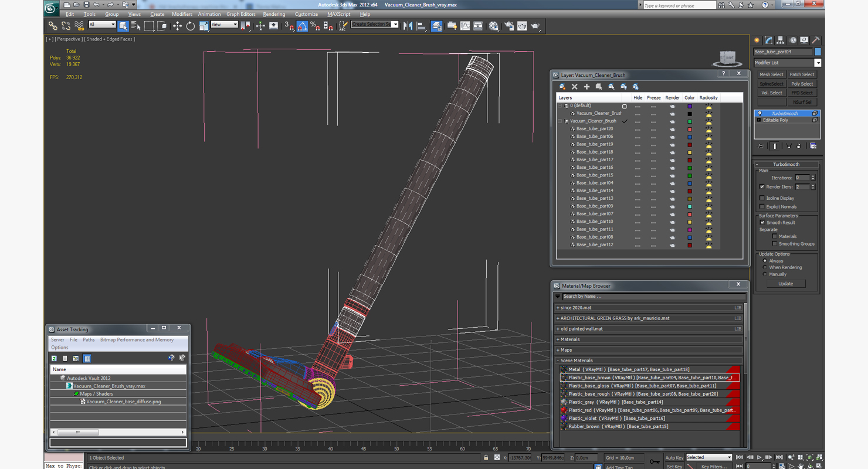Delete highlighted layer in Layer dialog
Screen dimensions: 868x469
coord(574,87)
